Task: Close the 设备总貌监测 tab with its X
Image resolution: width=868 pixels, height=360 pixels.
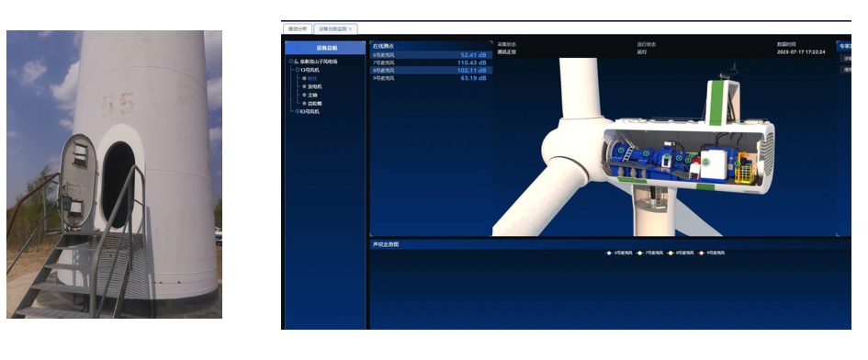Action: click(x=350, y=28)
